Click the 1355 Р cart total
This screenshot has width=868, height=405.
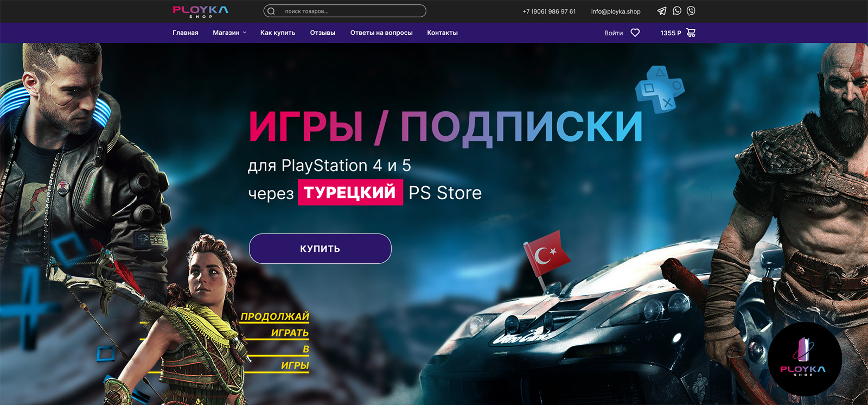pyautogui.click(x=671, y=33)
